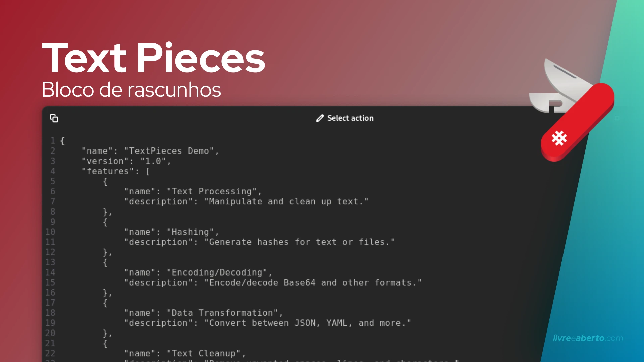Place cursor on the opening brace of line 1
The width and height of the screenshot is (644, 362).
point(62,141)
